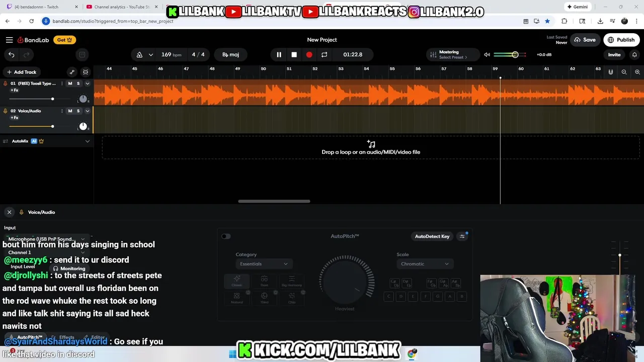Expand the AutoMix section

(x=87, y=141)
